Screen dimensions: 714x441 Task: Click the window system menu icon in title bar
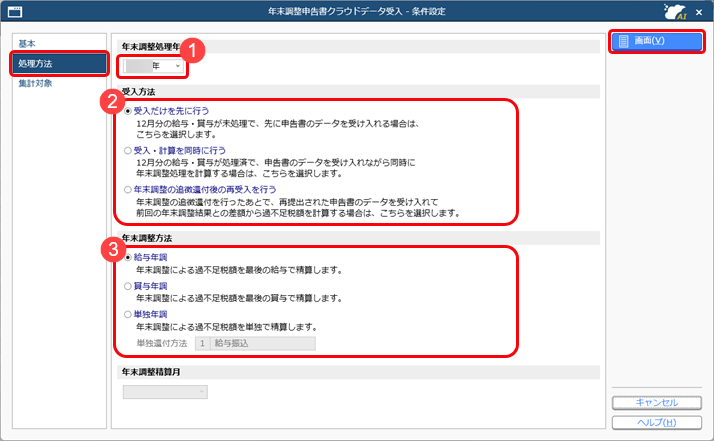(15, 11)
